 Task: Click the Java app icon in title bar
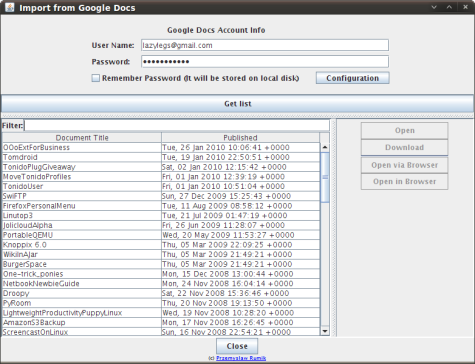pyautogui.click(x=9, y=7)
